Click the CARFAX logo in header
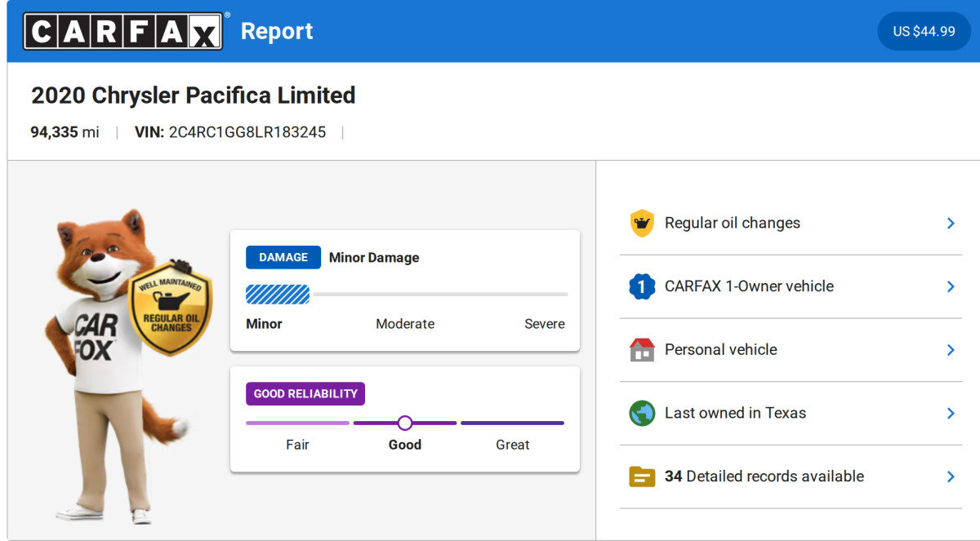Screen dimensions: 980x541 122,31
